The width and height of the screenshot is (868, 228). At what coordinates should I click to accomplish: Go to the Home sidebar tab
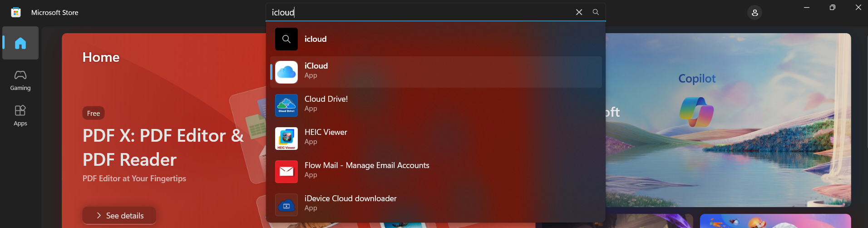(20, 43)
